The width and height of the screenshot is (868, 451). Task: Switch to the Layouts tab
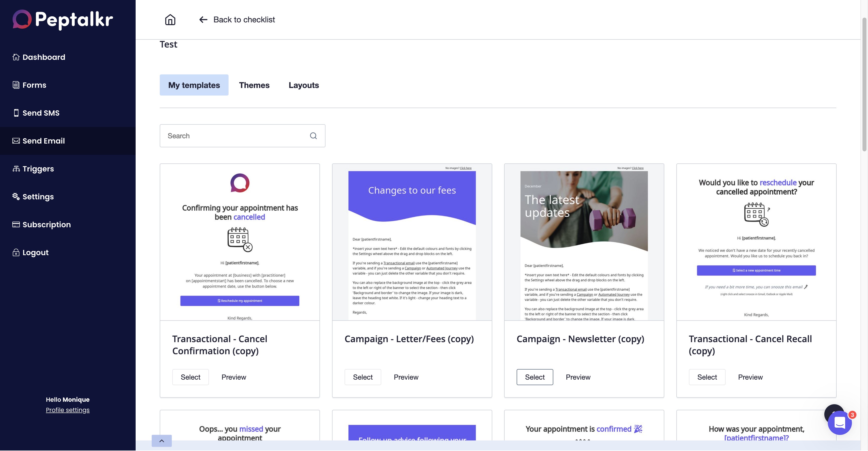point(304,85)
